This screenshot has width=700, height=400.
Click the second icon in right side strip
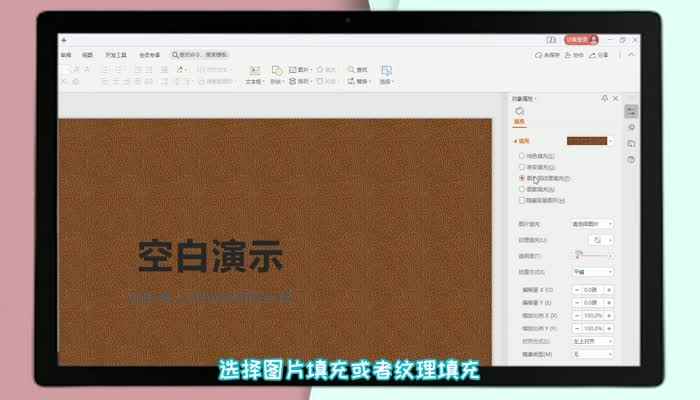[631, 128]
